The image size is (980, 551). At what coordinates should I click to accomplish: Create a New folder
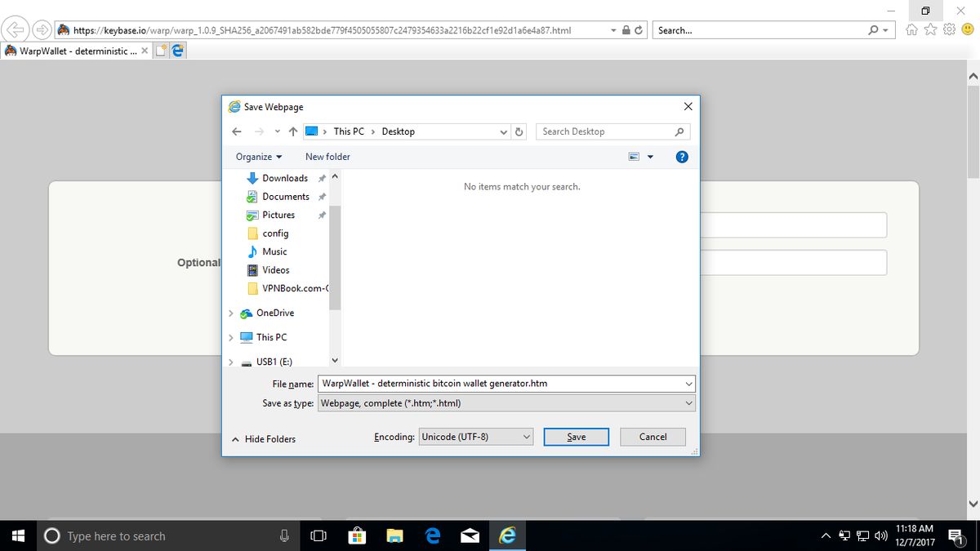click(327, 156)
